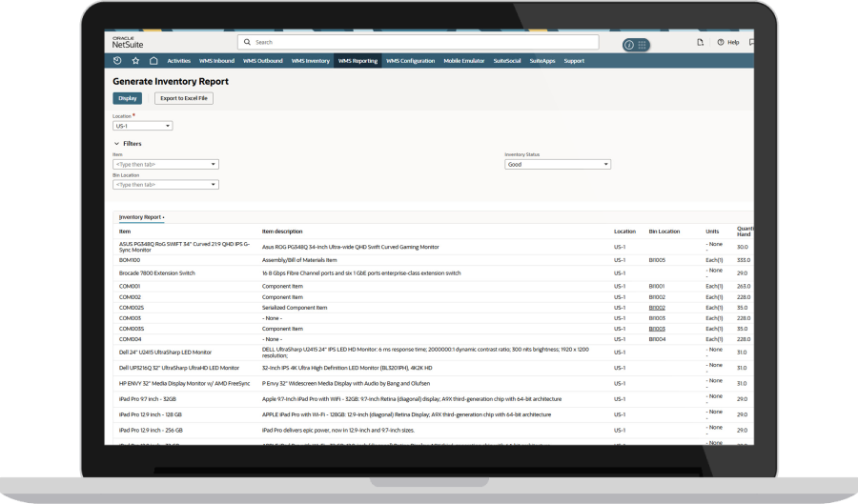Image resolution: width=858 pixels, height=504 pixels.
Task: Open the BIN1002 link in the COM002S row
Action: pos(657,308)
